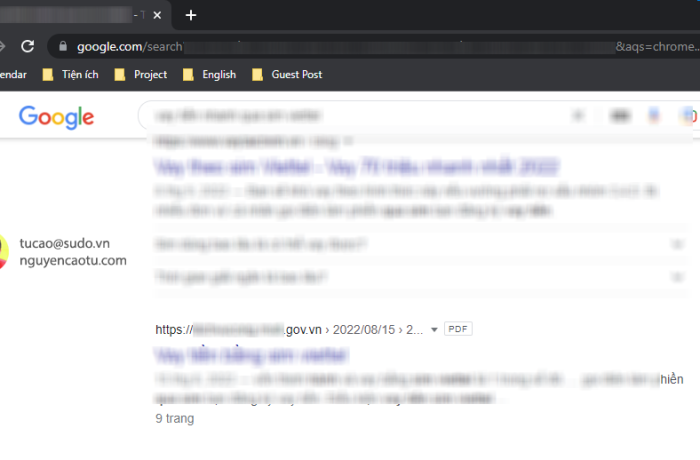Start voice search with microphone icon
This screenshot has height=460, width=700.
(x=654, y=116)
